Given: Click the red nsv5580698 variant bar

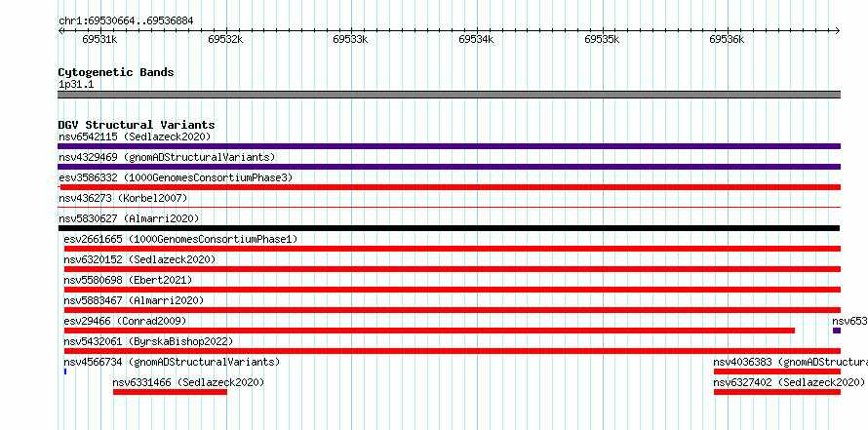Looking at the screenshot, I should 453,290.
